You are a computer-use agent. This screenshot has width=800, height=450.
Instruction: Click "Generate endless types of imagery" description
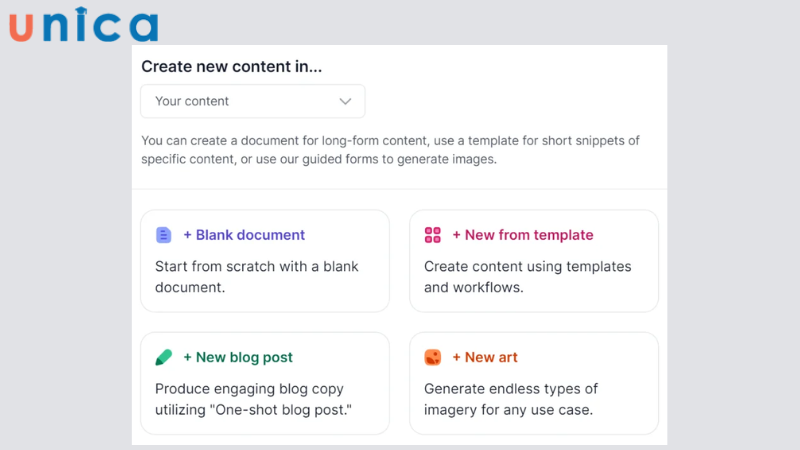[511, 399]
